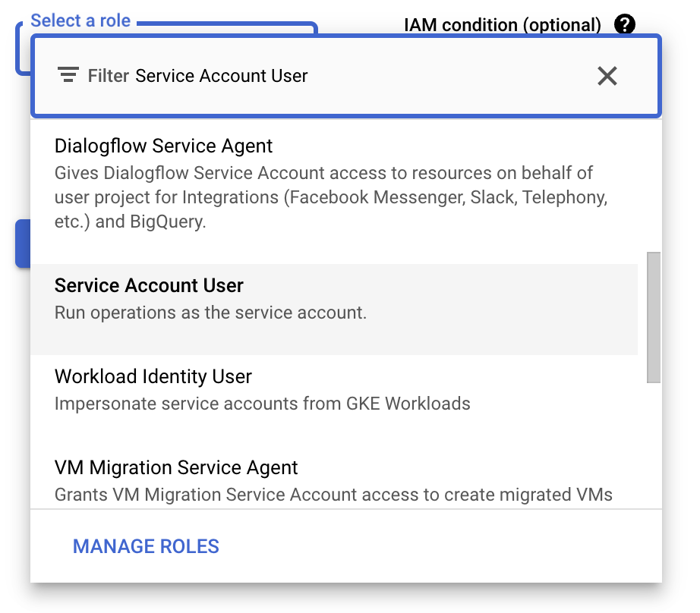
Task: Click the filter lines icon
Action: (68, 74)
